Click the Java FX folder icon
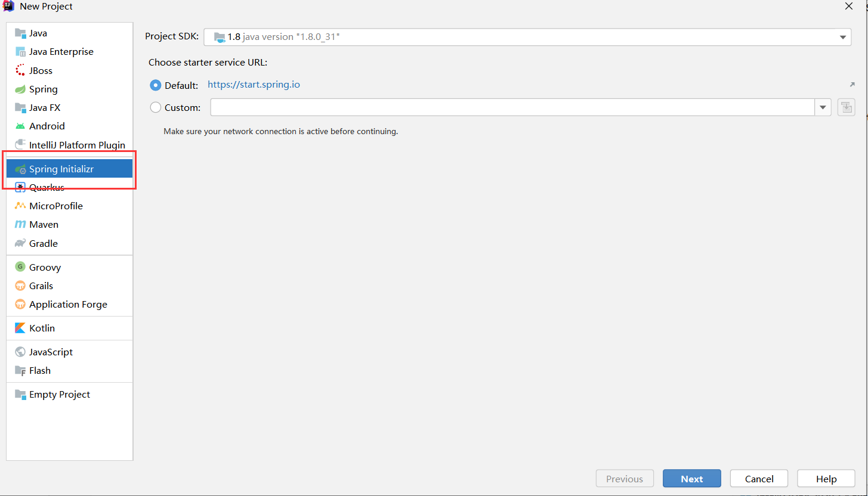The width and height of the screenshot is (868, 496). click(x=20, y=108)
